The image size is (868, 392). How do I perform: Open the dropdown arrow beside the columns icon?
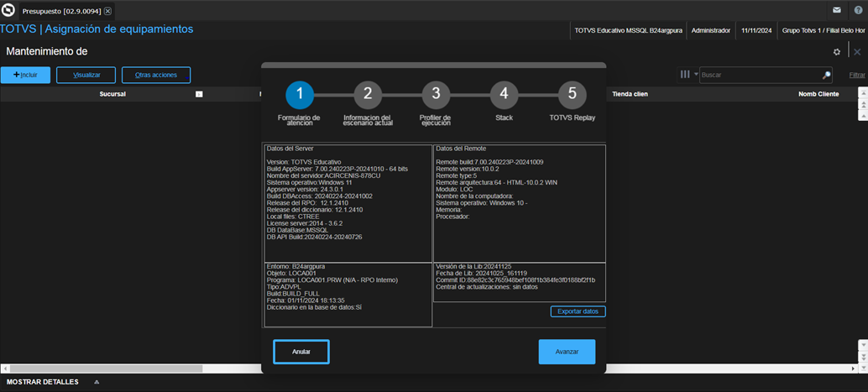[x=695, y=74]
